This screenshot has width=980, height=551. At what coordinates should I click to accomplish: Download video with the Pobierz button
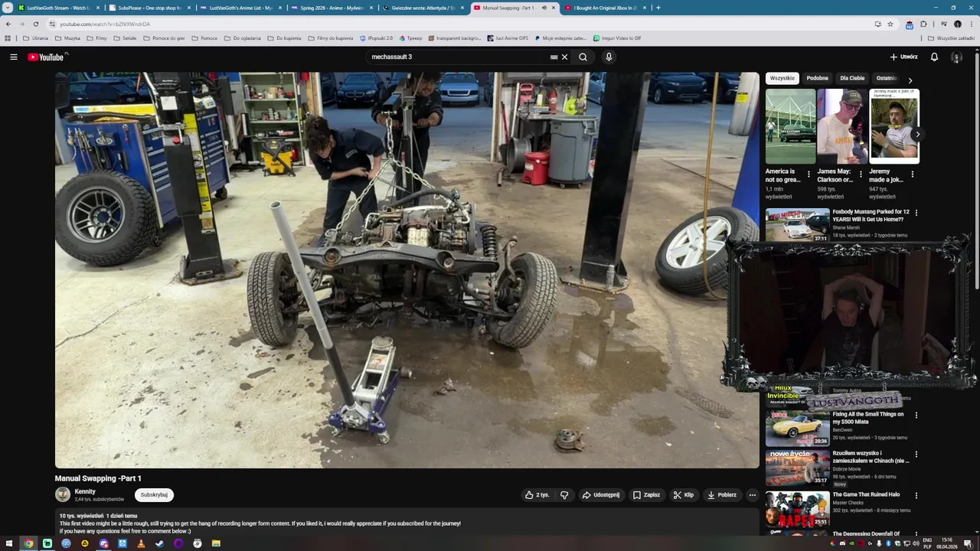click(722, 495)
